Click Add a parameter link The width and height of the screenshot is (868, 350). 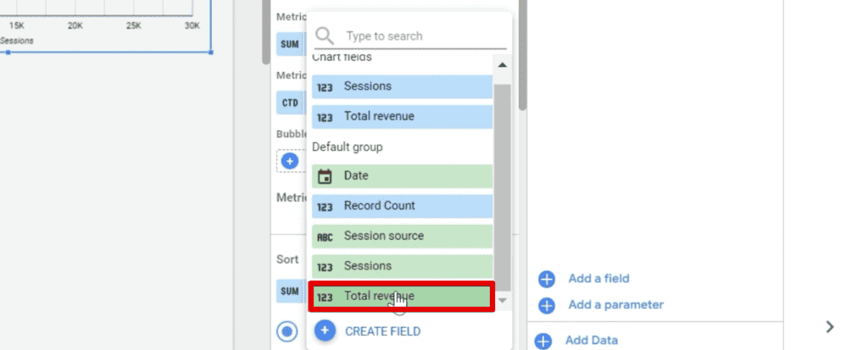(x=615, y=304)
